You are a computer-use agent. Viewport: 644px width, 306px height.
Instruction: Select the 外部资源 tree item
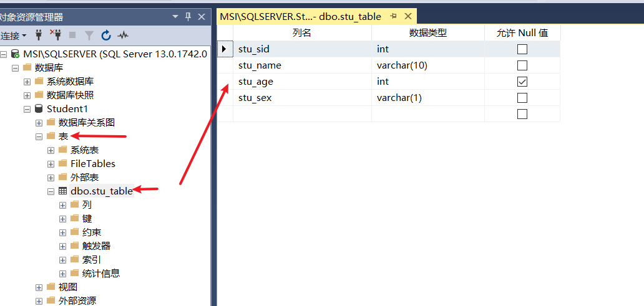coord(77,300)
